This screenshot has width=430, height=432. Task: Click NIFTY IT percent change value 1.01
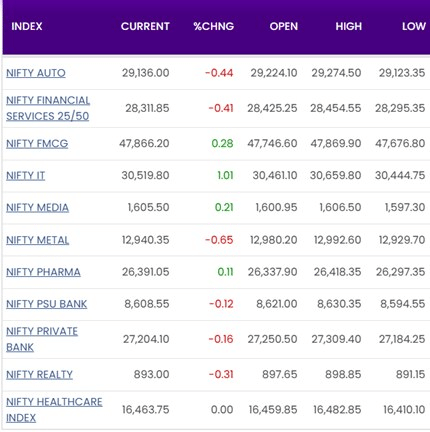(x=225, y=175)
